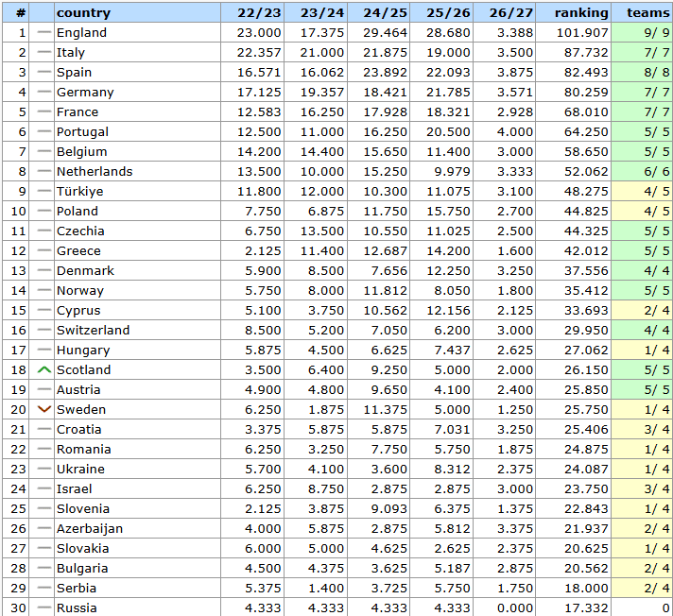Image resolution: width=673 pixels, height=616 pixels.
Task: Select Bulgaria in the country column
Action: pyautogui.click(x=82, y=569)
